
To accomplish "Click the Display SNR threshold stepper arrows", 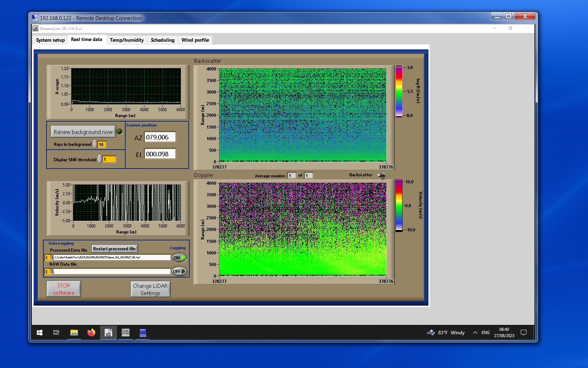I will (x=100, y=159).
